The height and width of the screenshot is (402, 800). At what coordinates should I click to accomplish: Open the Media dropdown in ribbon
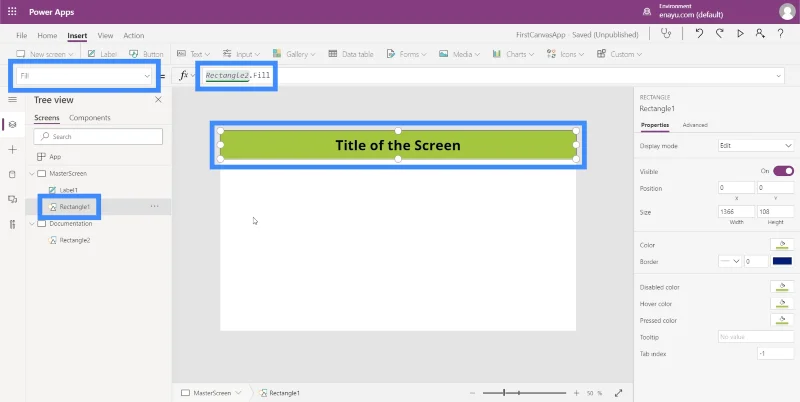pos(459,54)
